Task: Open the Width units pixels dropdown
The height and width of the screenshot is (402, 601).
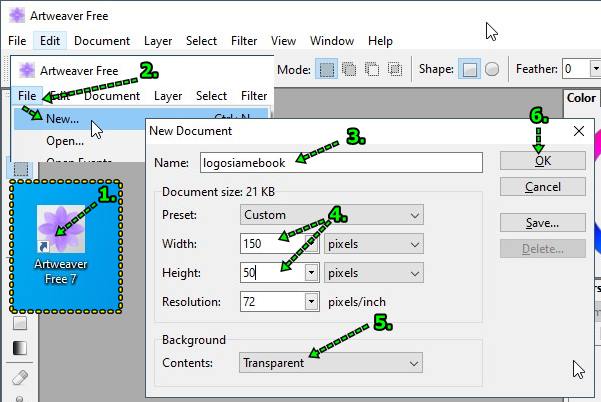Action: [374, 244]
